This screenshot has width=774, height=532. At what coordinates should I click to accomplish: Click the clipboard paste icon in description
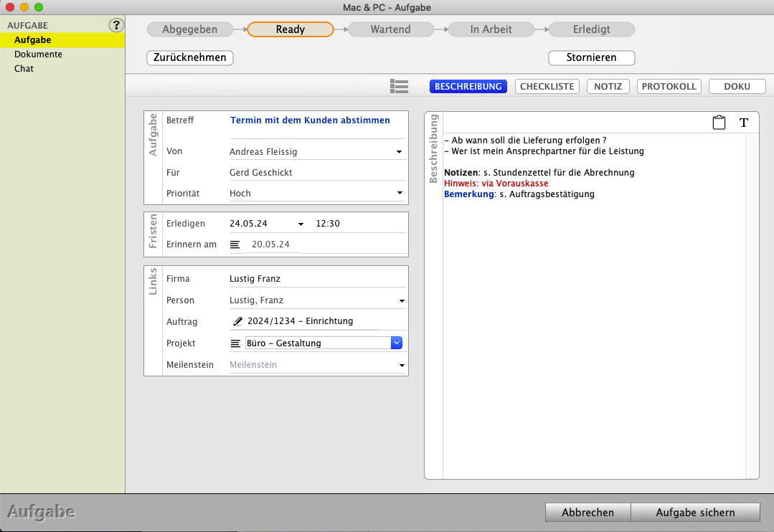[719, 123]
